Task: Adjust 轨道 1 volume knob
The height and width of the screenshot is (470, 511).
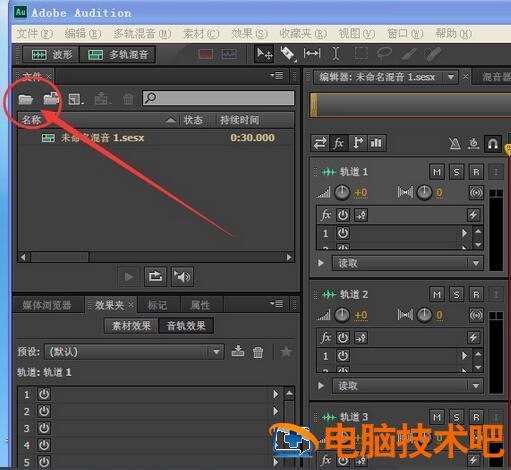Action: tap(342, 192)
